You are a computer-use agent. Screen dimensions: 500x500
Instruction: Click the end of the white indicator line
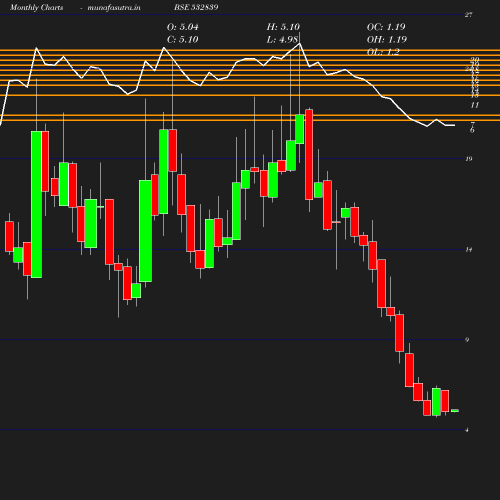pos(454,125)
